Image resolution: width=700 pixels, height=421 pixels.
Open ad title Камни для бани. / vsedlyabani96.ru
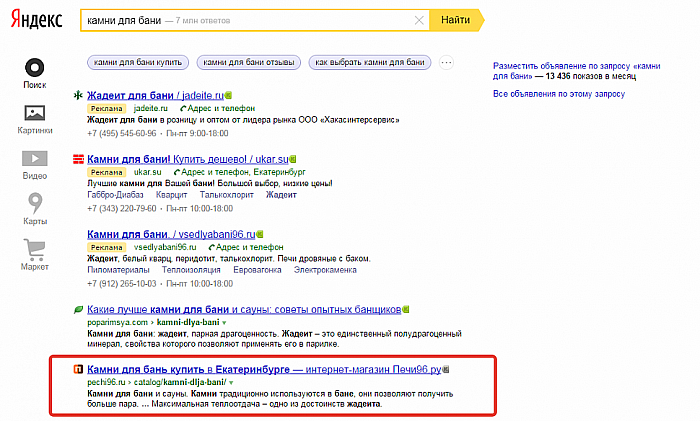[x=171, y=234]
